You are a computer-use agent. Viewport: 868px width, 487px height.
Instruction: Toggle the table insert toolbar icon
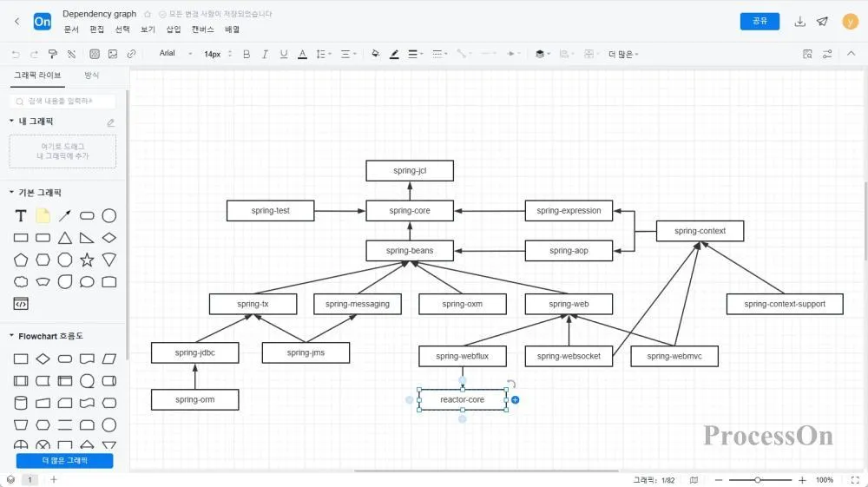coord(95,54)
